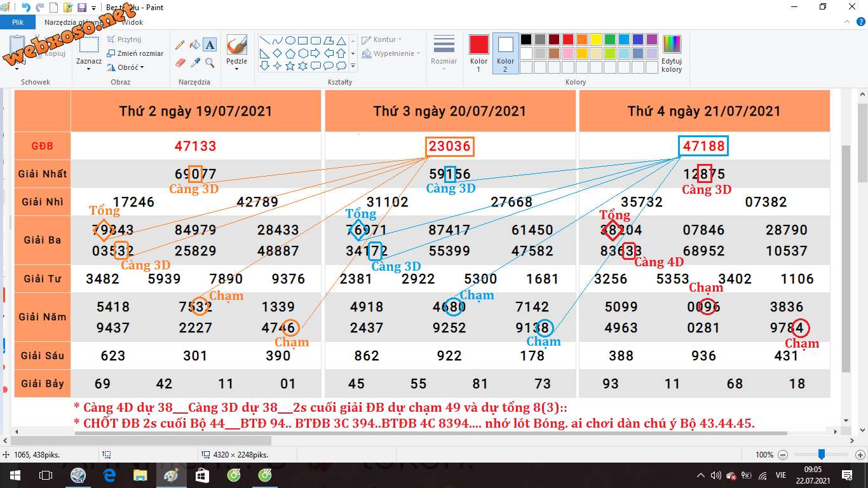Click the Save floppy disk icon
This screenshot has height=488, width=868.
tap(81, 8)
